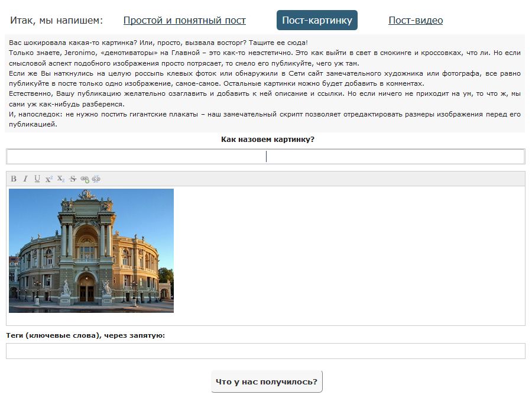The height and width of the screenshot is (401, 532).
Task: Click the white editor area beside the image
Action: 349,255
